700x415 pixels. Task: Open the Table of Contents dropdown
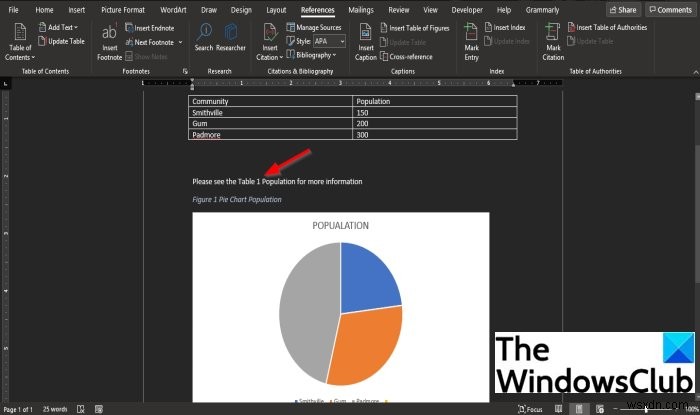coord(20,42)
